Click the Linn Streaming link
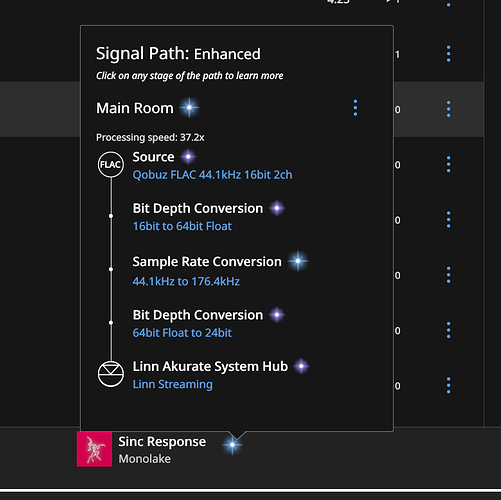The width and height of the screenshot is (501, 500). click(173, 384)
